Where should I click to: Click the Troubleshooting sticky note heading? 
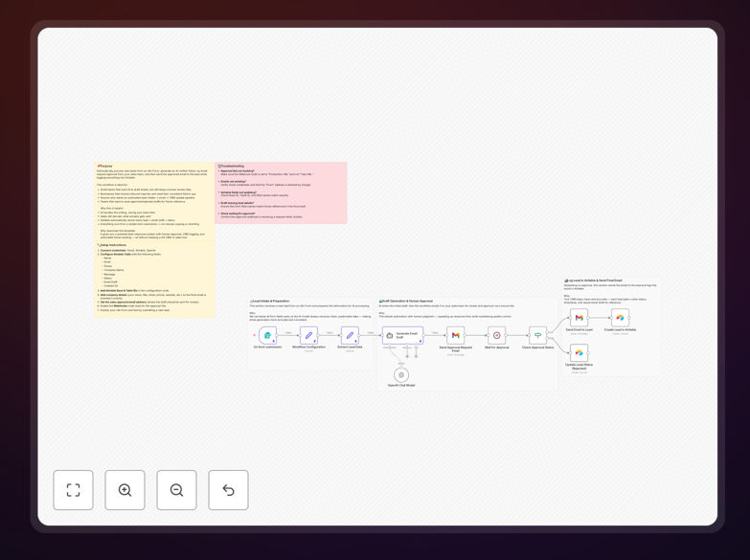pos(233,166)
